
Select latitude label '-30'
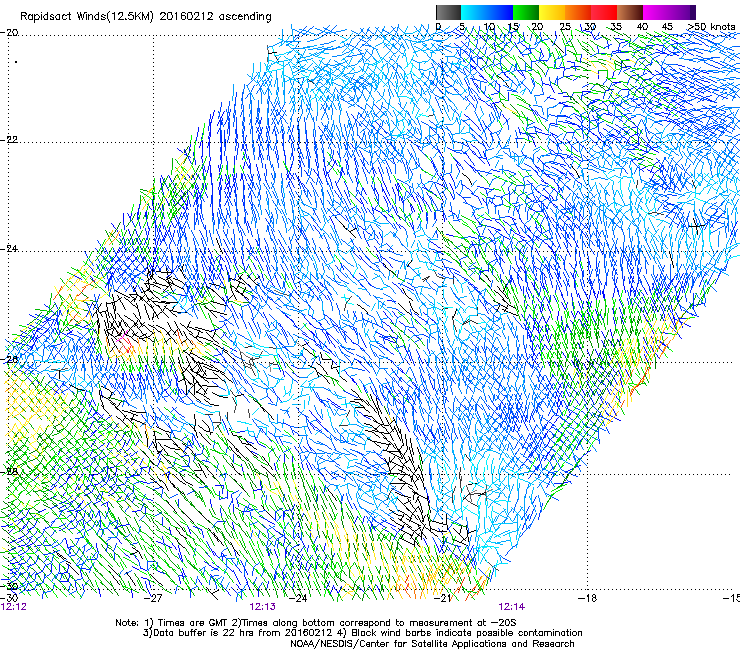click(x=9, y=586)
